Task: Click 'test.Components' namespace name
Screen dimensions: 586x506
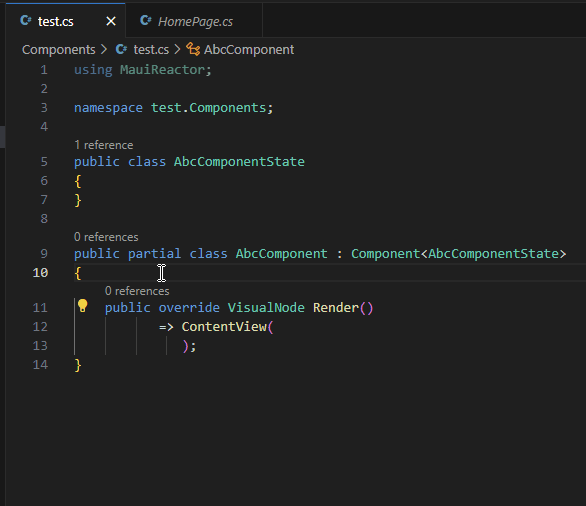Action: pos(209,108)
